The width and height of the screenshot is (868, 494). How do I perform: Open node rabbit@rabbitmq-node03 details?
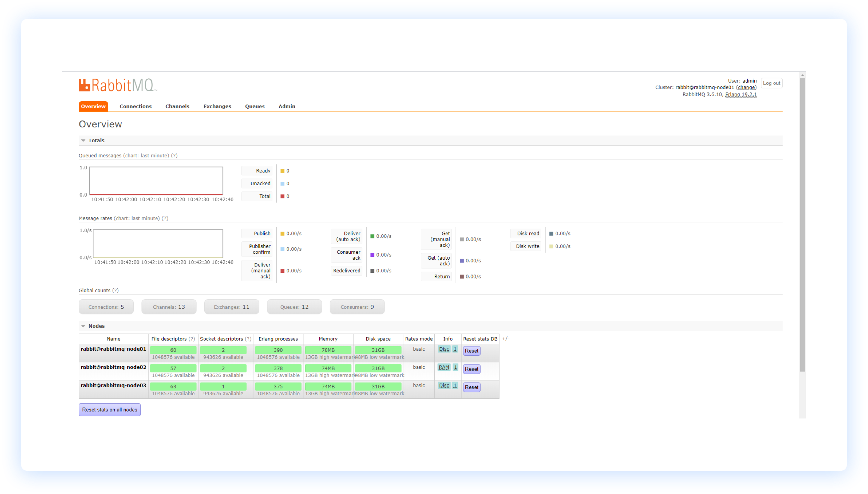pyautogui.click(x=113, y=385)
